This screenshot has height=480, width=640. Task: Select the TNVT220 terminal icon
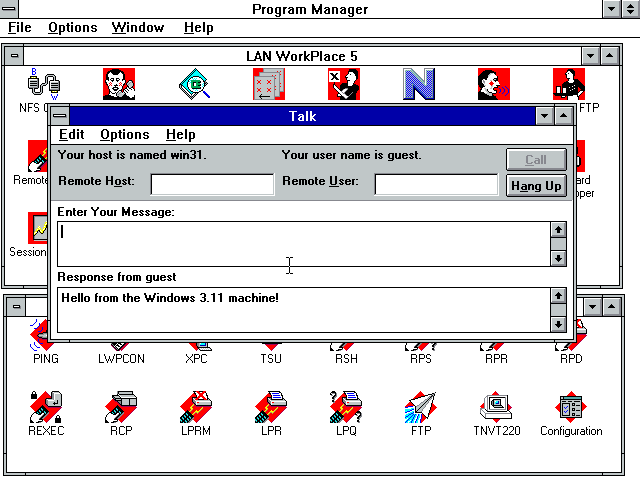click(x=496, y=407)
